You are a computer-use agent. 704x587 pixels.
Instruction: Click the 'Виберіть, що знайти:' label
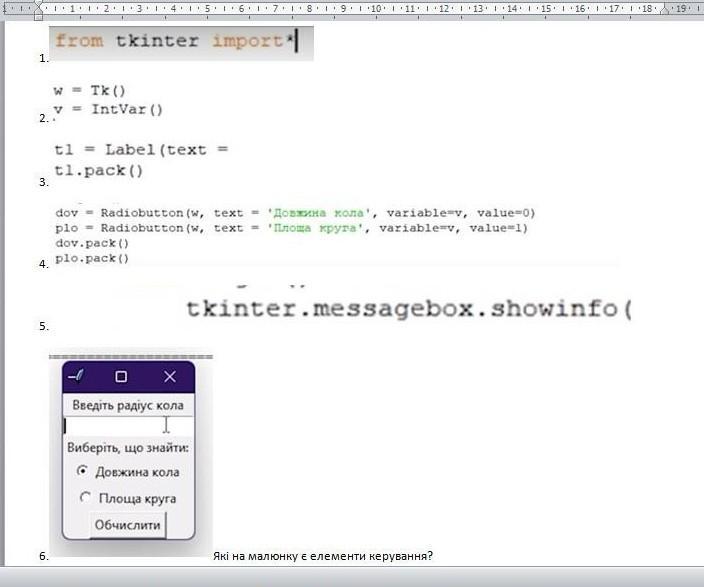click(128, 448)
